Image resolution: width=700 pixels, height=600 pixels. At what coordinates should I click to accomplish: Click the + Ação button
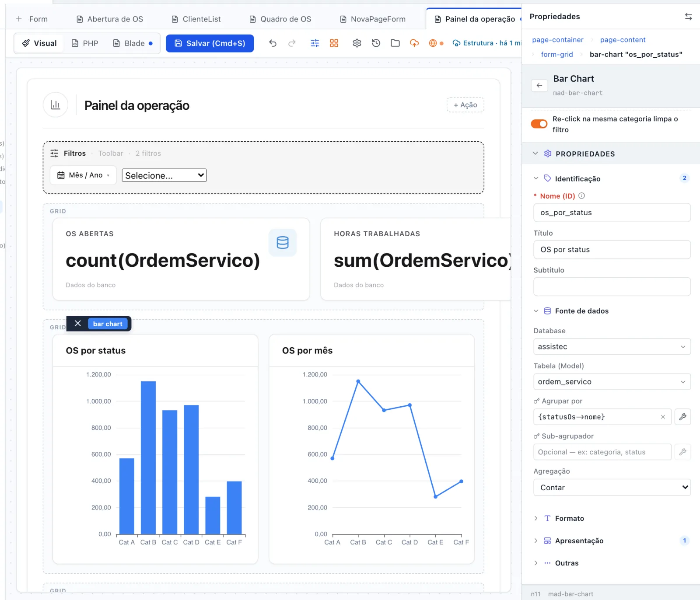(465, 105)
